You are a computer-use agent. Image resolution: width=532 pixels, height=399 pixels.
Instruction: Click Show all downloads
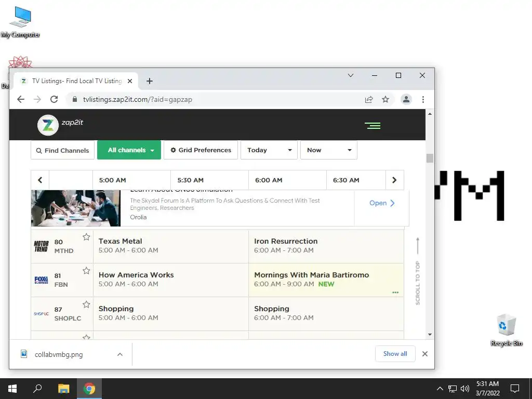click(395, 353)
